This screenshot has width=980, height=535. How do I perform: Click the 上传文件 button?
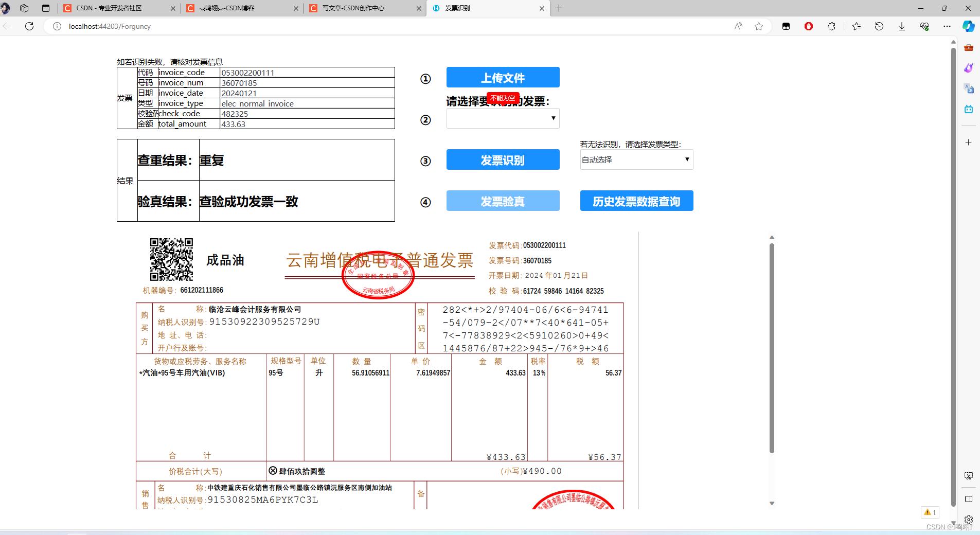(503, 77)
